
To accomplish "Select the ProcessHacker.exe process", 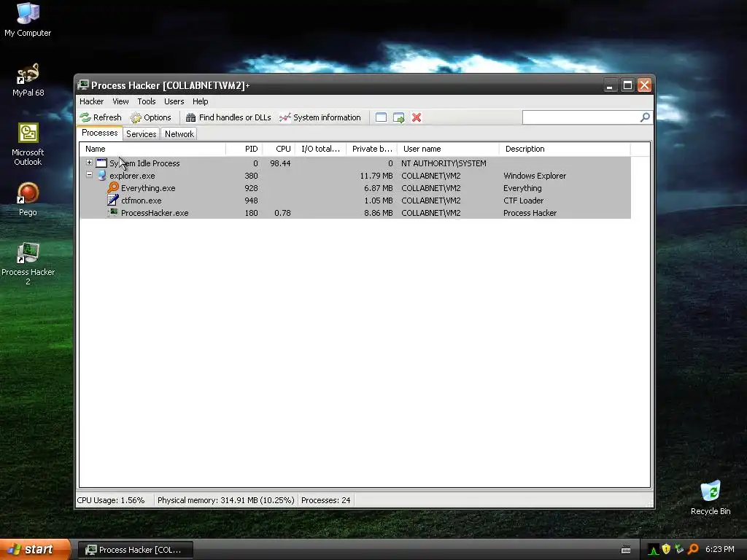I will 355,213.
